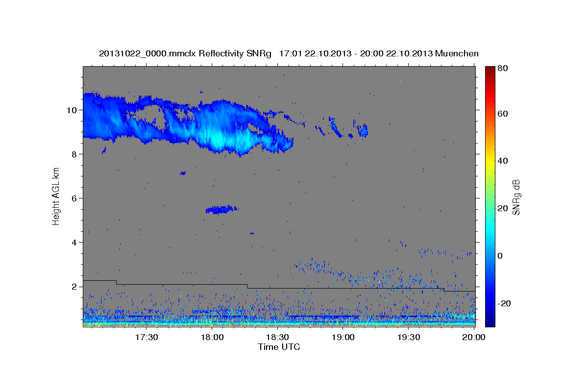Screen dimensions: 588x392
Task: Click the colorbar value 40
Action: 502,161
